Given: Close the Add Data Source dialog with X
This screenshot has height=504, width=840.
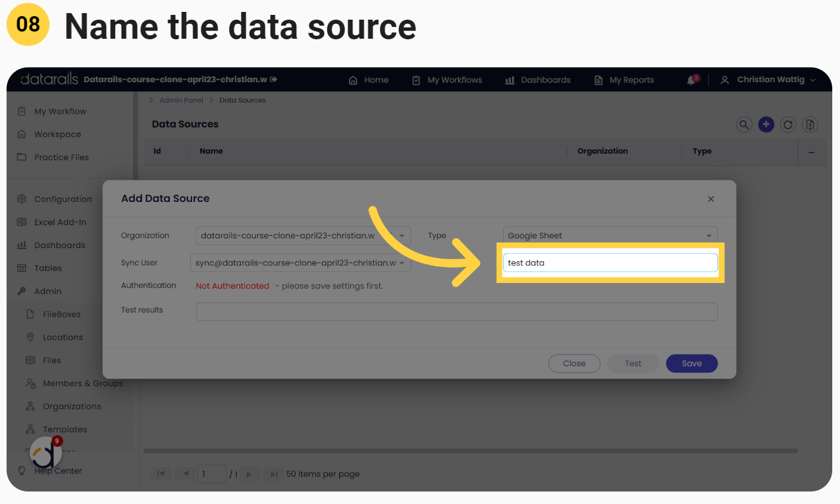Looking at the screenshot, I should 711,199.
